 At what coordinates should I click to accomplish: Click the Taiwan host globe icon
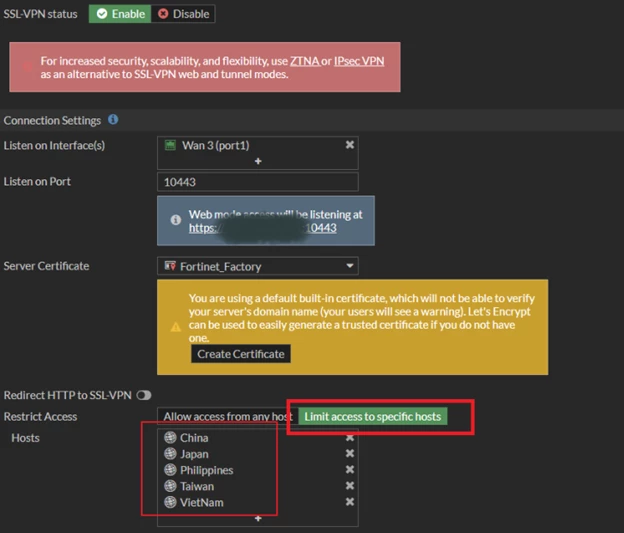(170, 486)
